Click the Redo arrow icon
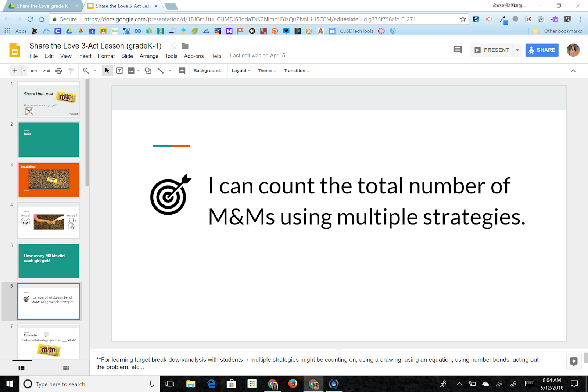 (x=46, y=71)
